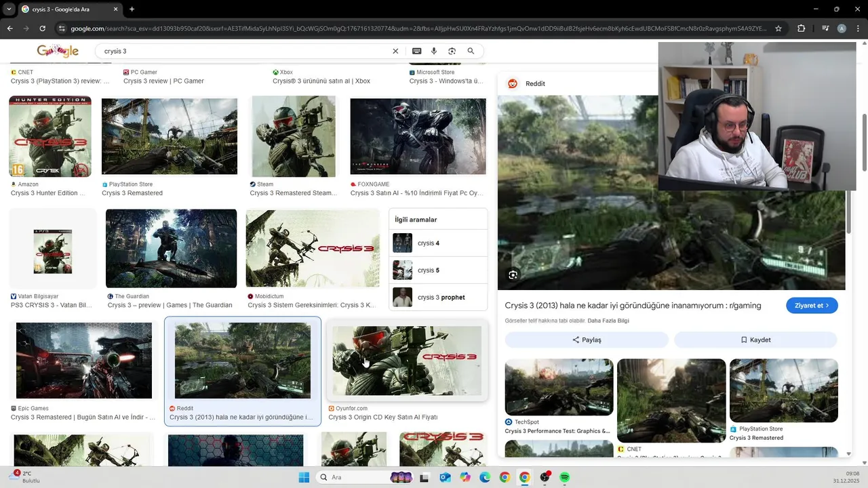Open OBS Studio from the taskbar
Image resolution: width=868 pixels, height=488 pixels.
545,477
